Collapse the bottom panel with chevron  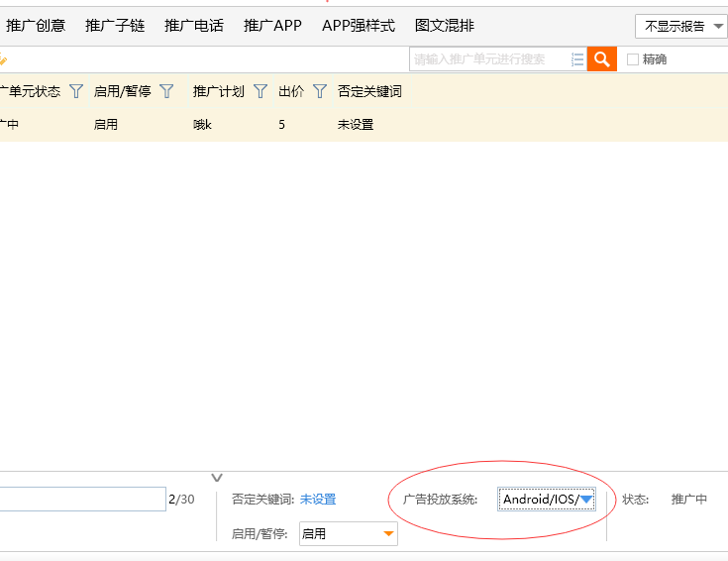point(218,477)
